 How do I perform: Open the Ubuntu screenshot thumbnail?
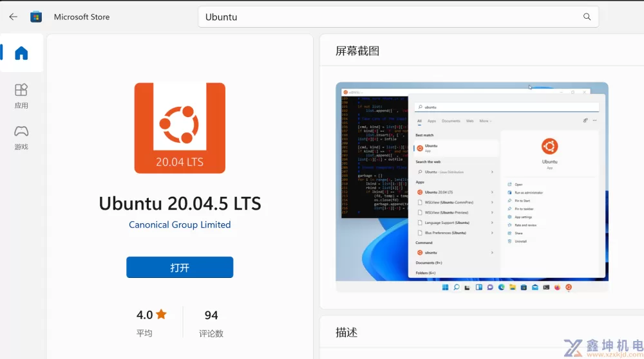click(472, 187)
